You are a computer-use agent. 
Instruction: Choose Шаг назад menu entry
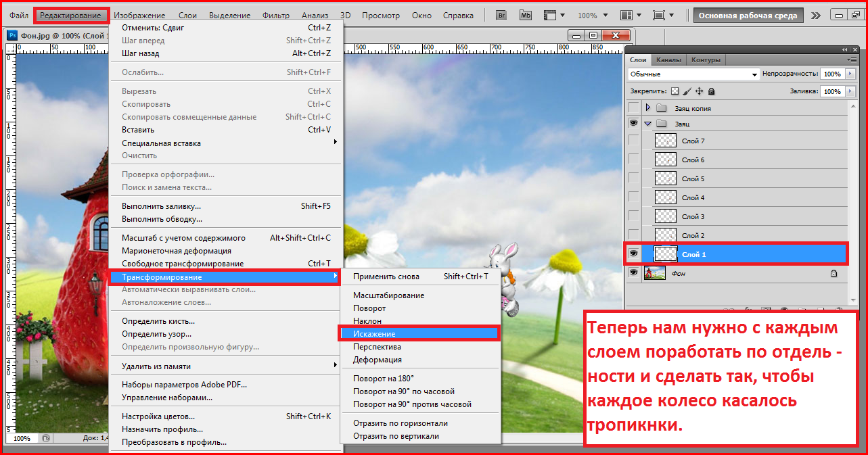227,53
